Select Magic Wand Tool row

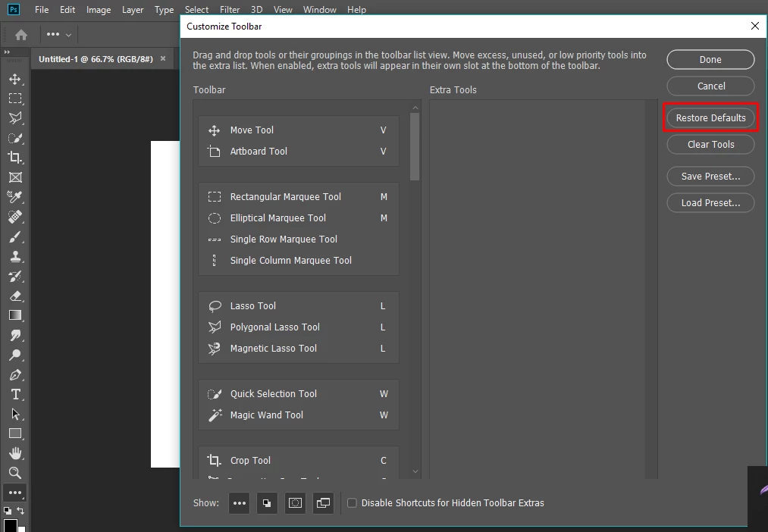[x=298, y=415]
